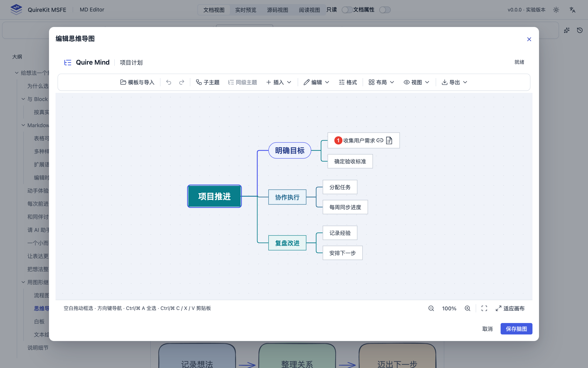588x368 pixels.
Task: Switch to 阅读视图 tab
Action: click(309, 10)
